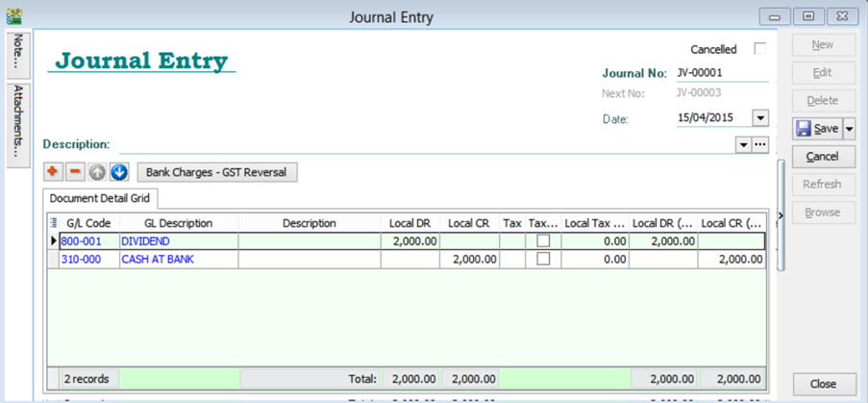Open the Save button dropdown arrow
This screenshot has height=403, width=868.
click(x=849, y=129)
